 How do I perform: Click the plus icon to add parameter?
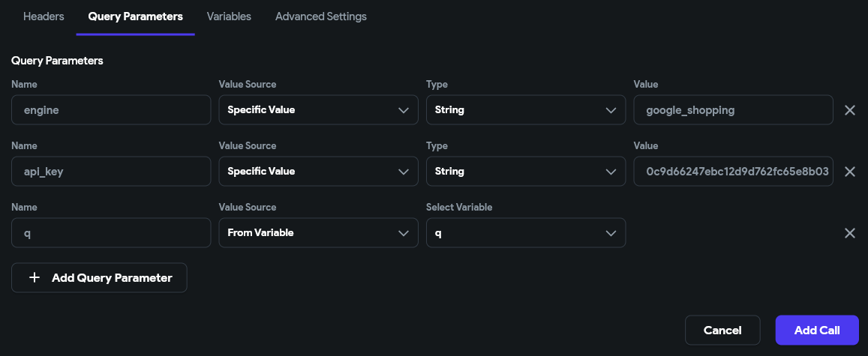coord(34,278)
